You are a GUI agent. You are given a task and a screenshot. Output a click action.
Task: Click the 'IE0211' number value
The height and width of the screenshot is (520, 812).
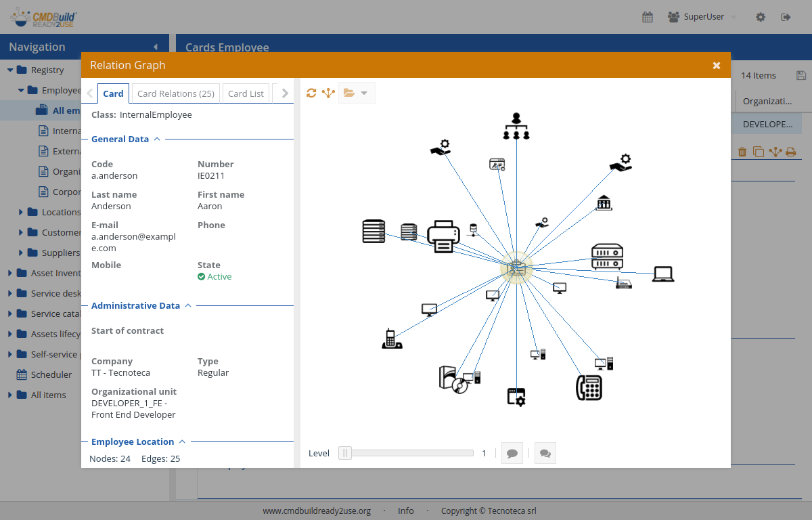(211, 175)
